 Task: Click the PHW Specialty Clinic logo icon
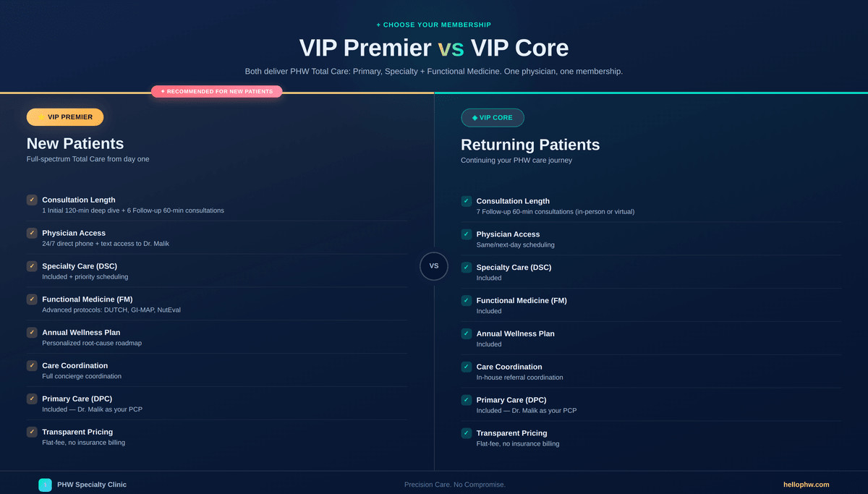point(45,485)
